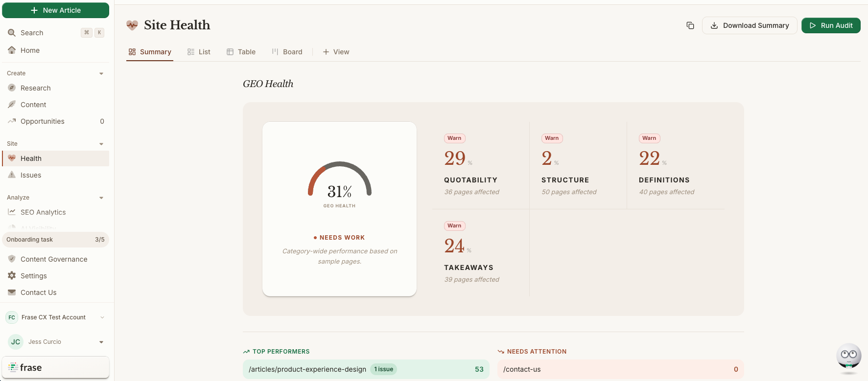Switch to the Board view tab
Screen dimensions: 868x381
pos(287,52)
